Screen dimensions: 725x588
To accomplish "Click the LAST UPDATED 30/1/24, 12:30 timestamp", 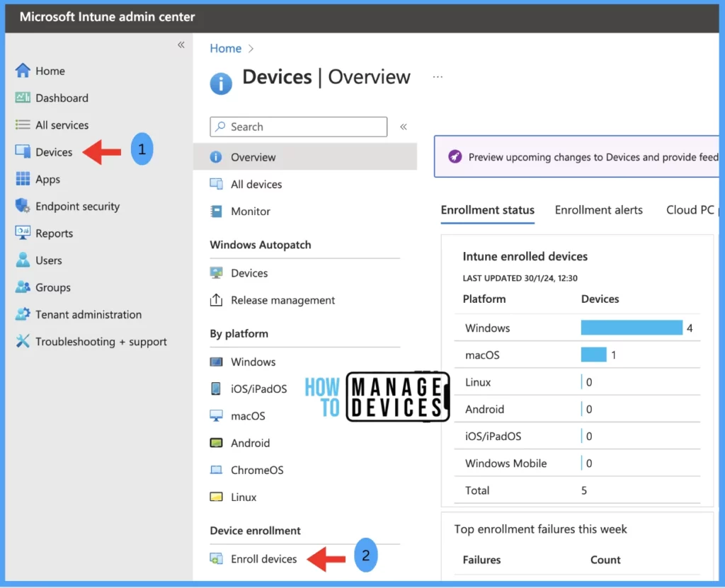I will 520,278.
